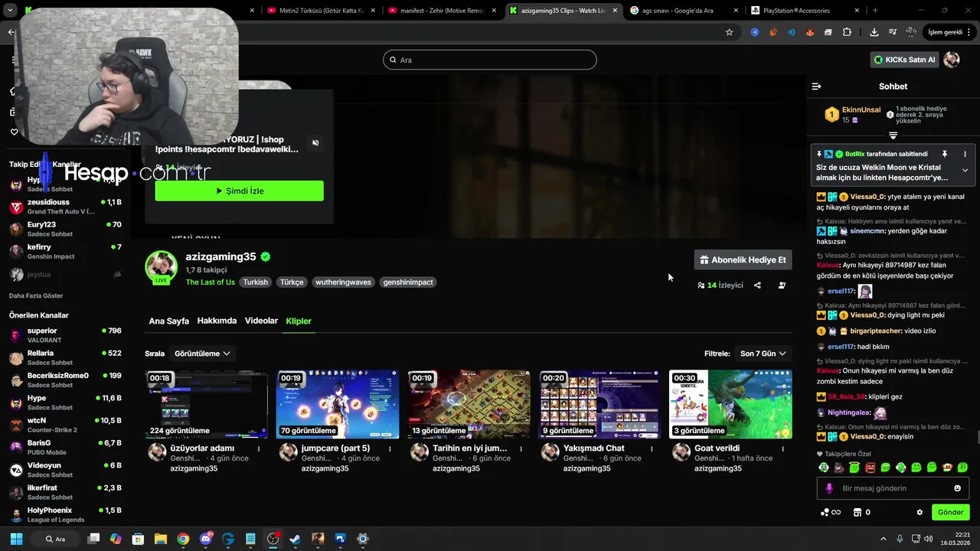Open the media controls icon in toolbar

(x=893, y=32)
